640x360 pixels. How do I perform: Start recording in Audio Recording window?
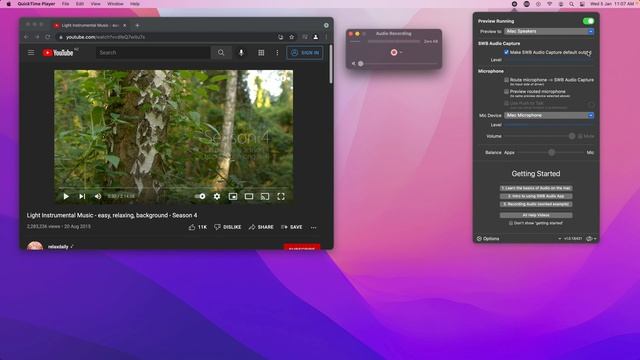click(393, 52)
